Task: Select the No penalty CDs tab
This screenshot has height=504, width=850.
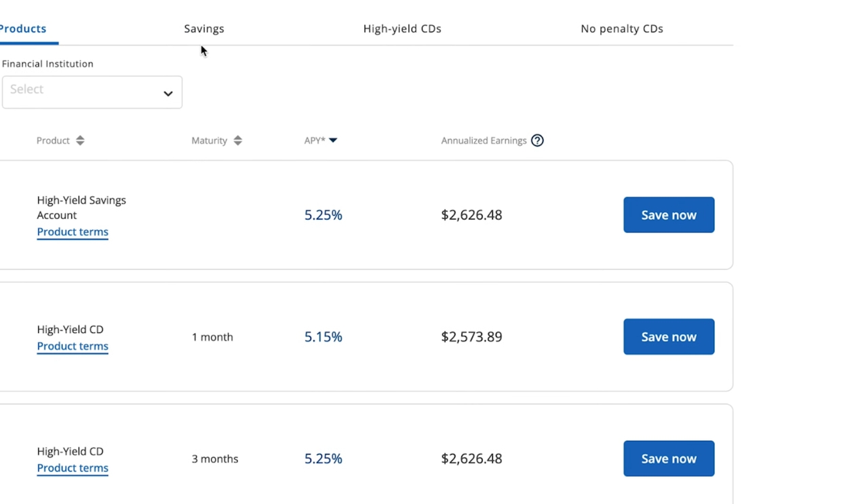Action: coord(621,28)
